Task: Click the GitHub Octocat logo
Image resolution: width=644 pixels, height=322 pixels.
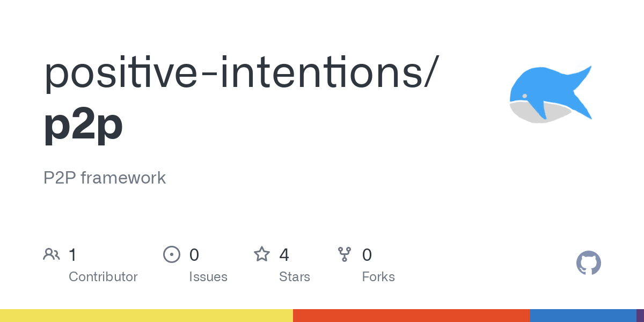Action: (588, 264)
